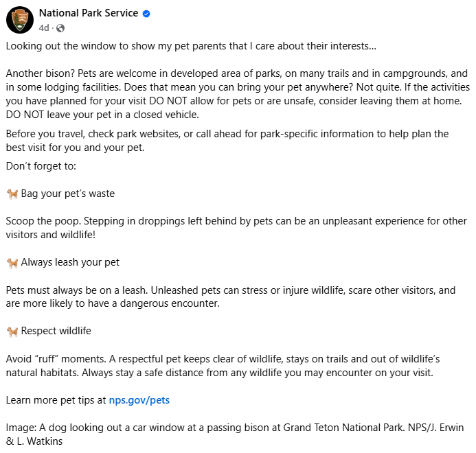
Task: Click the "Before you travel" paragraph
Action: click(x=227, y=141)
